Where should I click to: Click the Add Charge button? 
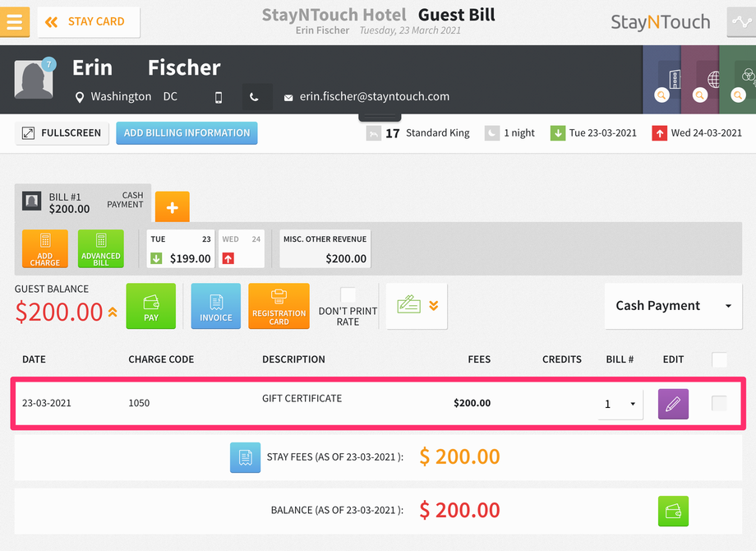[45, 248]
